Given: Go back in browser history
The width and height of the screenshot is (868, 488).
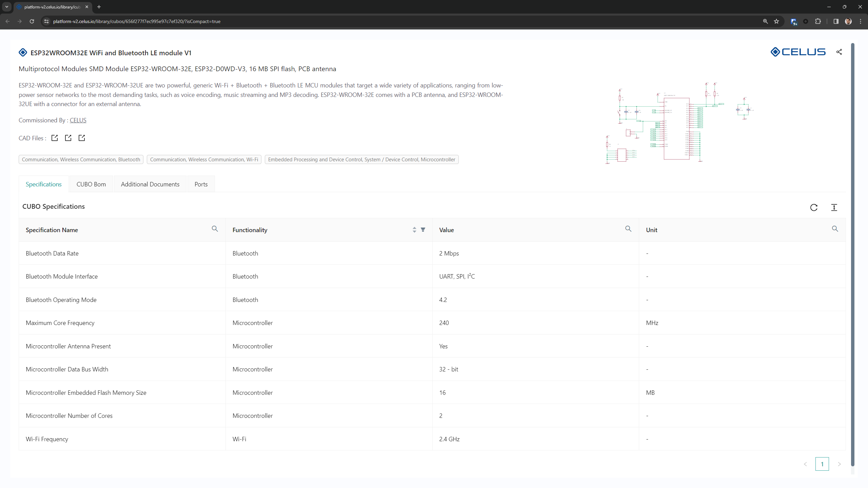Looking at the screenshot, I should pyautogui.click(x=7, y=21).
